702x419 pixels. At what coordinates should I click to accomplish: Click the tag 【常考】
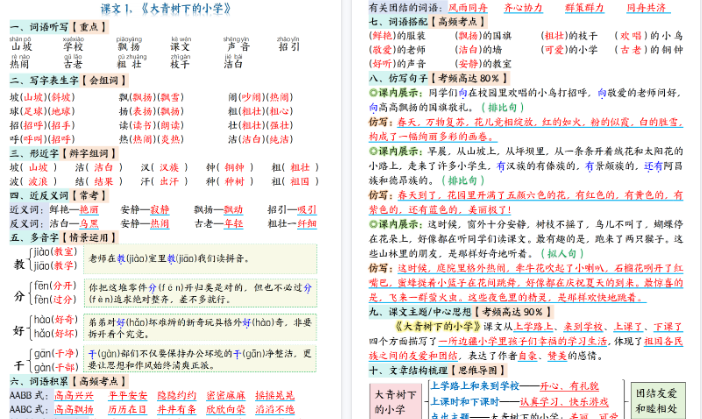point(90,196)
